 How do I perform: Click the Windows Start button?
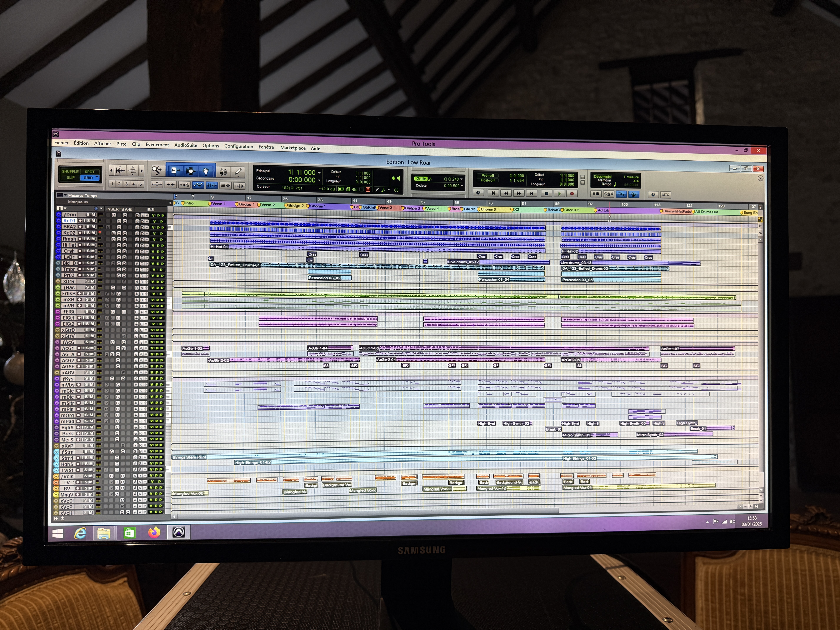58,534
